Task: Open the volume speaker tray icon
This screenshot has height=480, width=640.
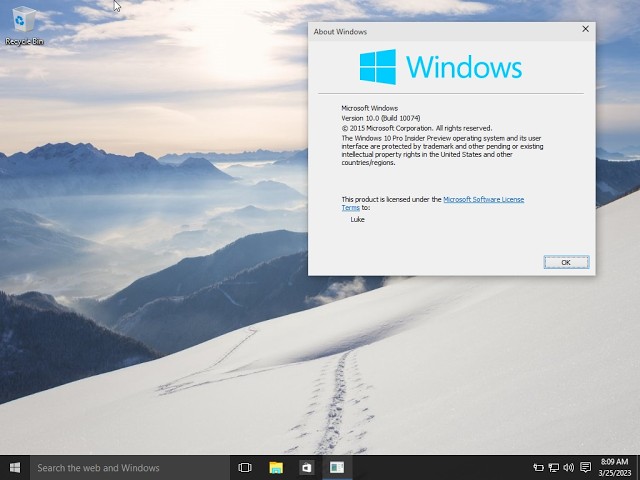Action: coord(569,468)
